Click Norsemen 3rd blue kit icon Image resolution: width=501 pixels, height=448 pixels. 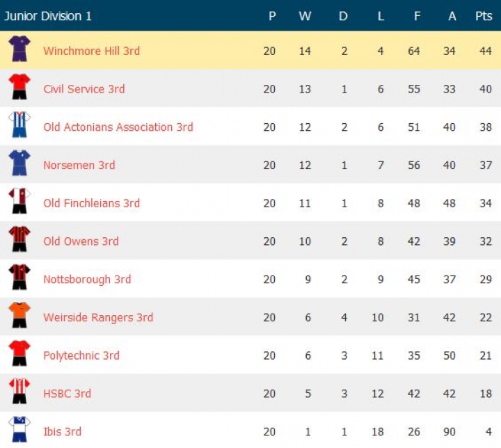(x=19, y=163)
